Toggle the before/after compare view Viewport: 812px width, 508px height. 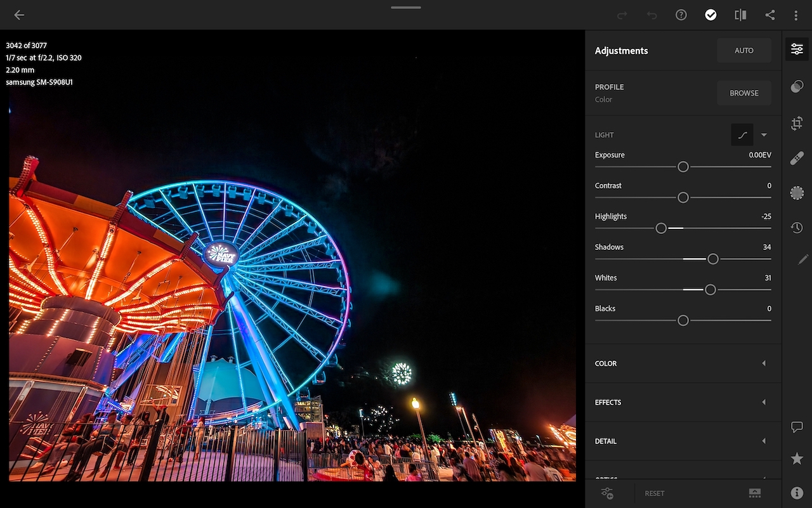tap(740, 15)
